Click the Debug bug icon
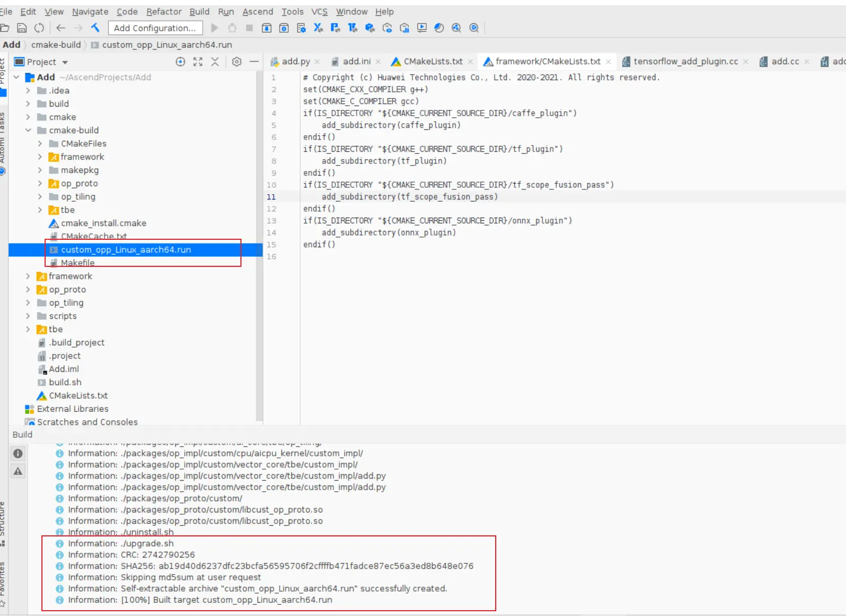Image resolution: width=846 pixels, height=616 pixels. [232, 28]
